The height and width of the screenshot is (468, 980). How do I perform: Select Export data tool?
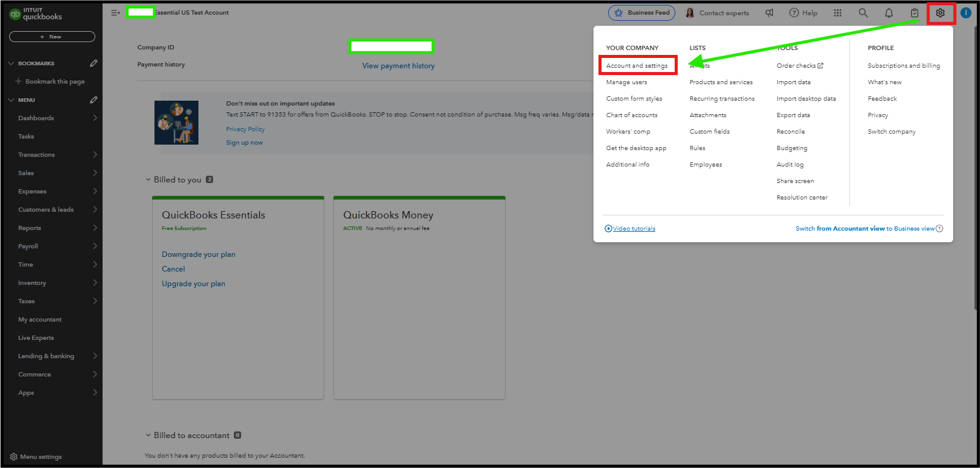(793, 115)
